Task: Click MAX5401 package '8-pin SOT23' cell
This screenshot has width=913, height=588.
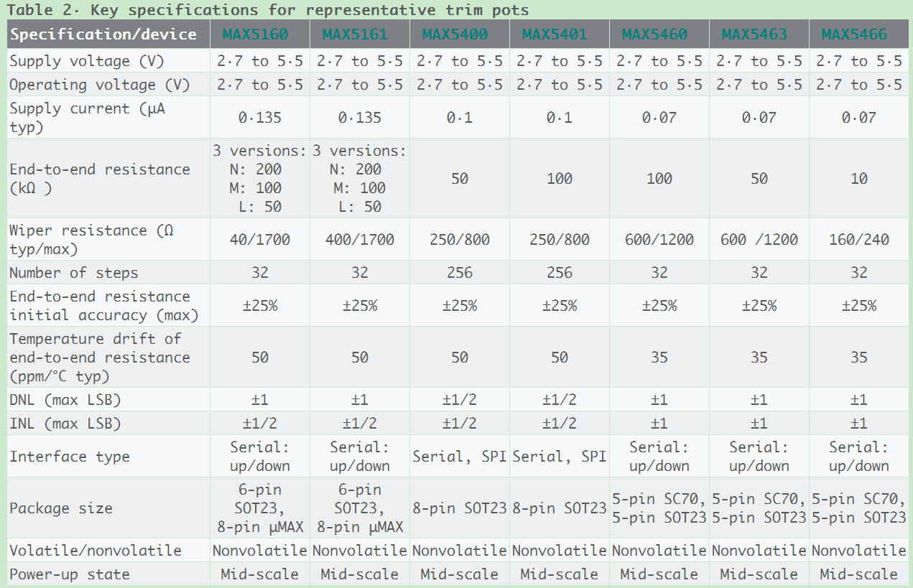Action: [560, 508]
